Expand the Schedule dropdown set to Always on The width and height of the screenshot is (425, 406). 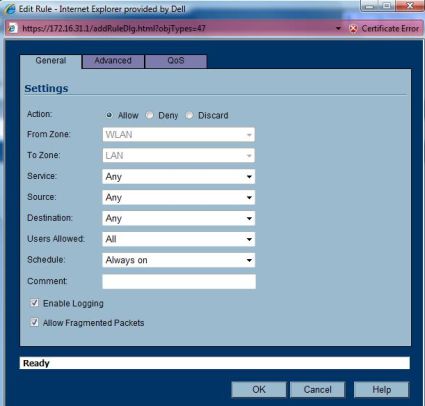[x=179, y=260]
